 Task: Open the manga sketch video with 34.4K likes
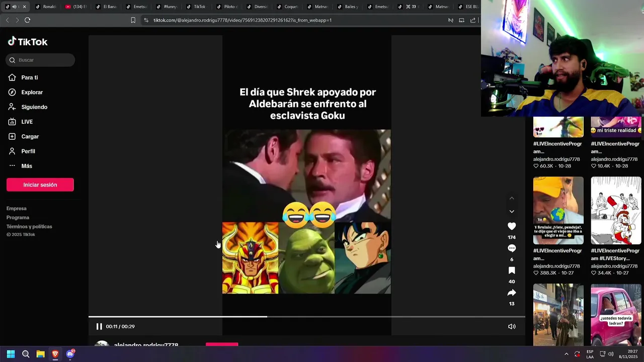616,210
